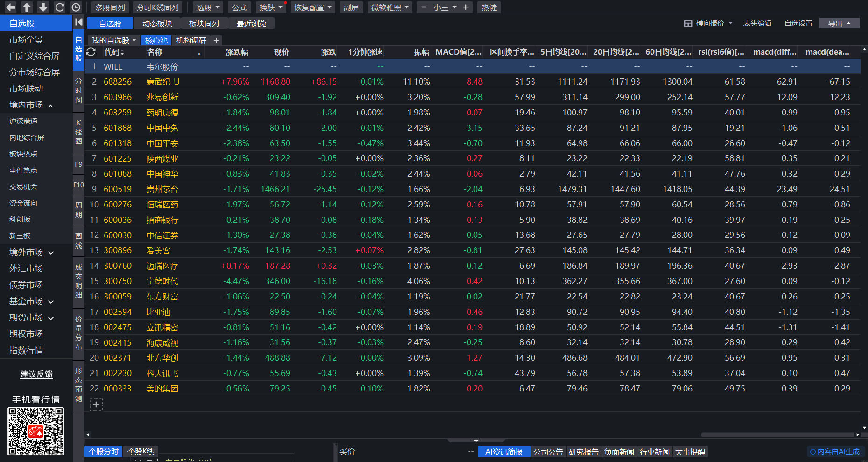Click the scroll up arrow beside the table header

click(864, 49)
